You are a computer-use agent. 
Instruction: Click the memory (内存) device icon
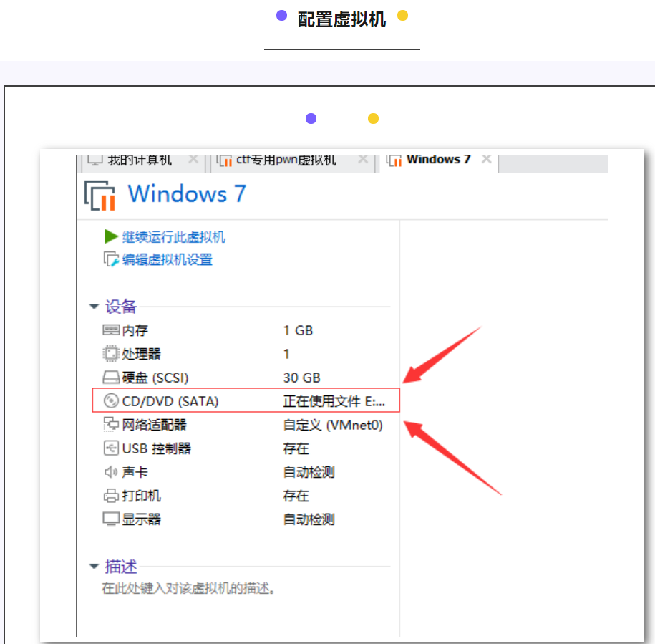pyautogui.click(x=111, y=330)
